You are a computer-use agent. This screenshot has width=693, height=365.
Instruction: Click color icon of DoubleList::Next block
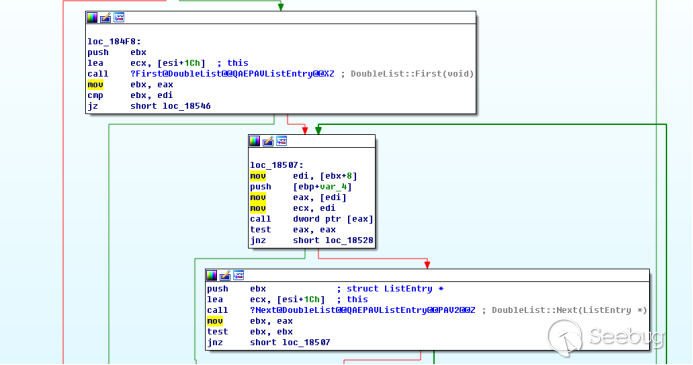(212, 275)
